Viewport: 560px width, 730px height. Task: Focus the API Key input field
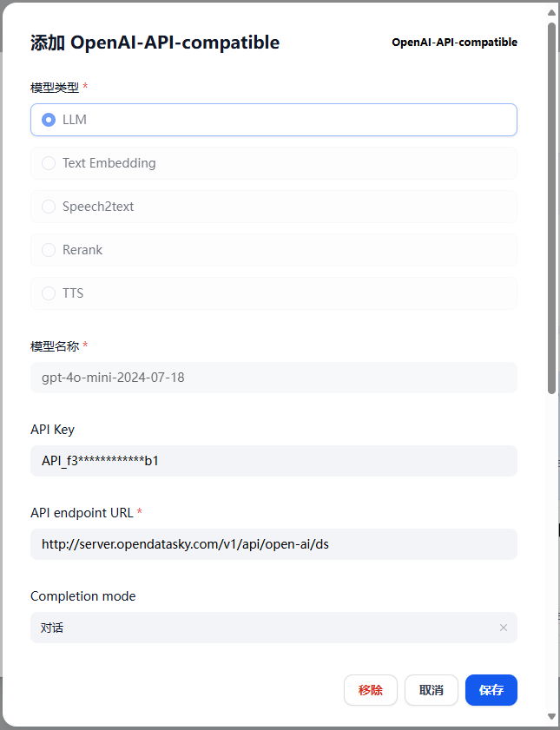273,460
